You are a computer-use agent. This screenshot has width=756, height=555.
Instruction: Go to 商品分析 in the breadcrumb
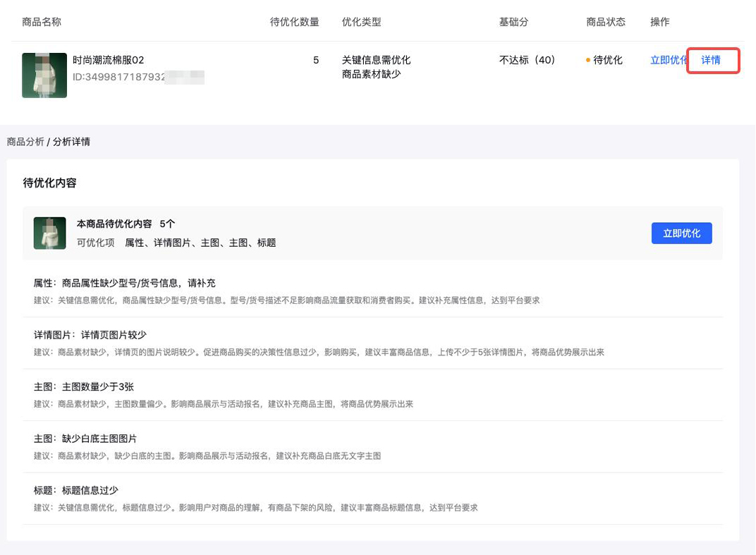[x=25, y=142]
